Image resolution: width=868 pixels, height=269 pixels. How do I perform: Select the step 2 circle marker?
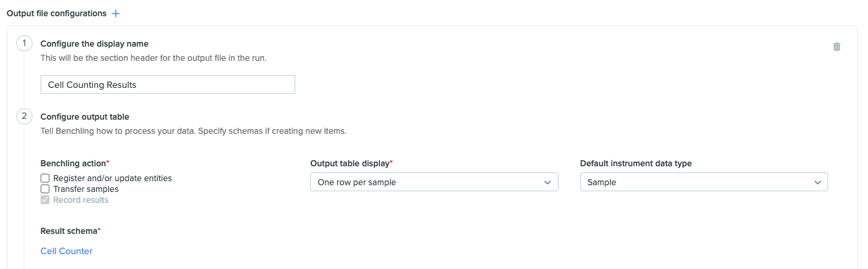[x=24, y=116]
